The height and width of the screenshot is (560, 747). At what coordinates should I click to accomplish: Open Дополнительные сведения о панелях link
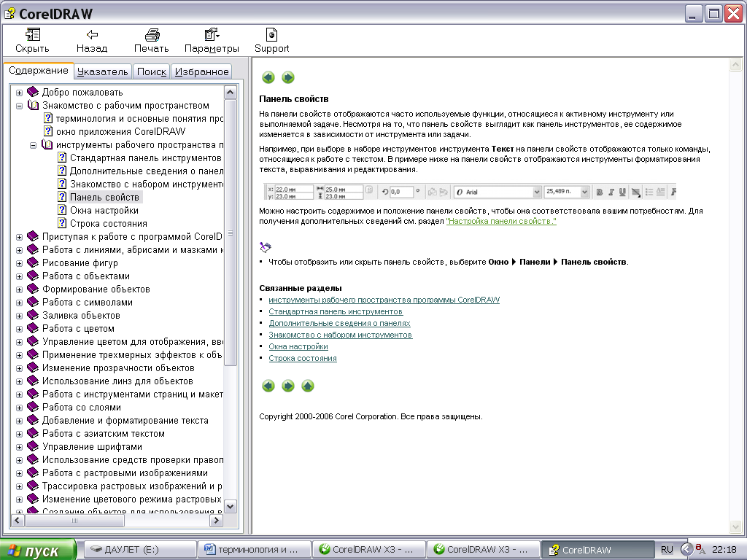(339, 323)
